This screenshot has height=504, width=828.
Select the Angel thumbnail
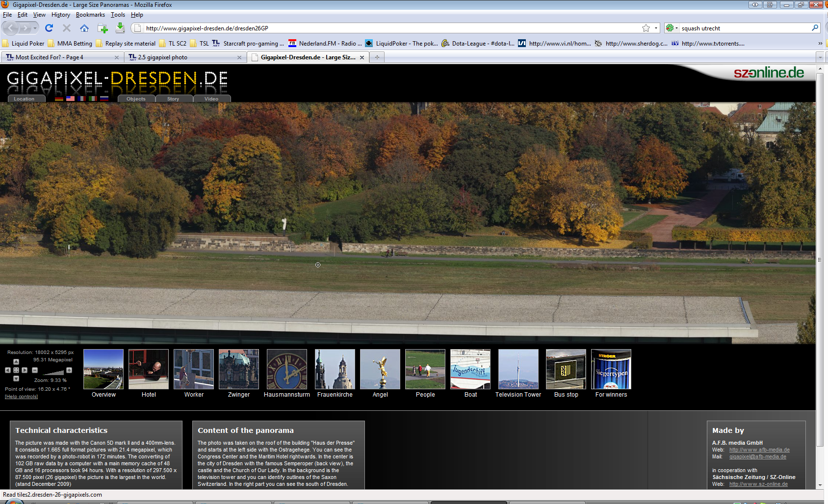(380, 369)
